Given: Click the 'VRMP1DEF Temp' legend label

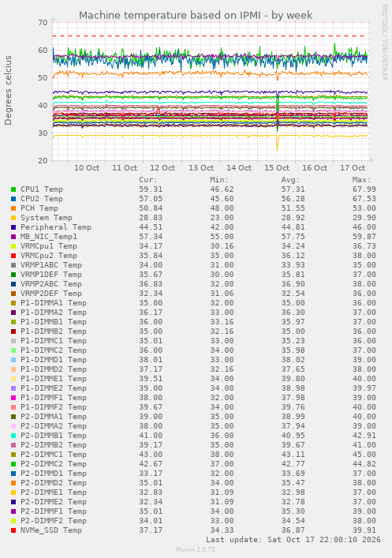Looking at the screenshot, I should [x=51, y=275].
